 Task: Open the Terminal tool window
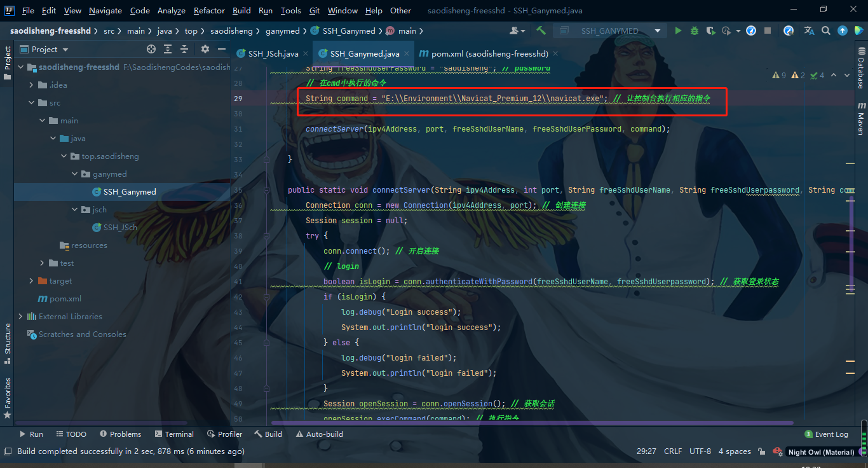point(174,434)
